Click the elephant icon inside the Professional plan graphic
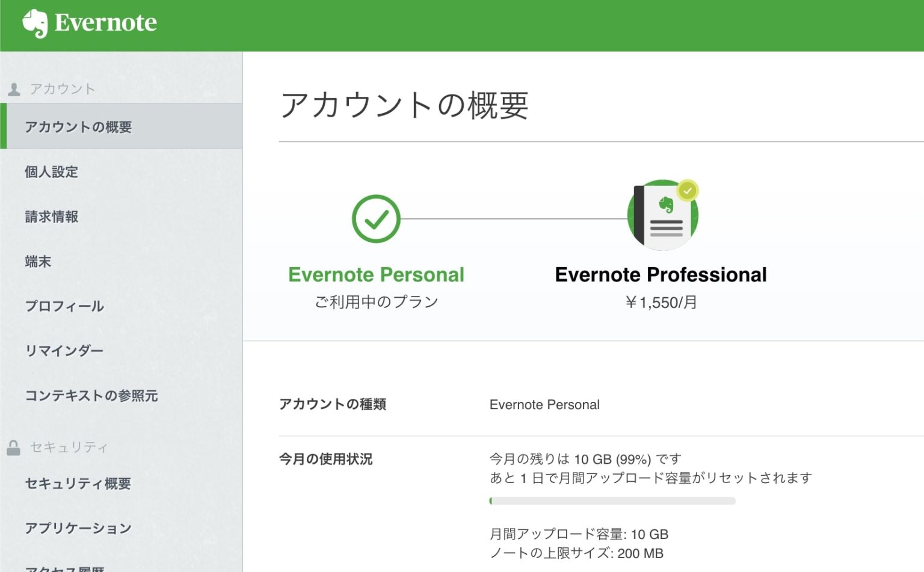Screen dimensions: 924x572 pos(667,204)
